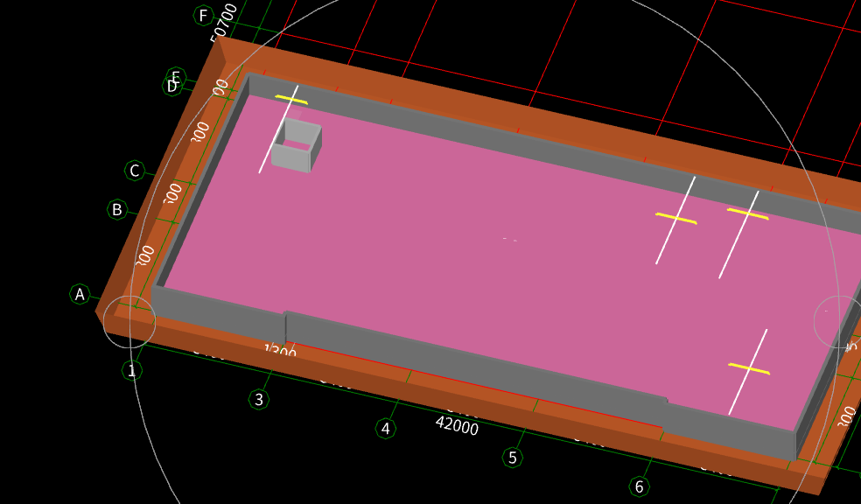Pick grid axis bubble 4
Image resolution: width=861 pixels, height=504 pixels.
coord(386,428)
